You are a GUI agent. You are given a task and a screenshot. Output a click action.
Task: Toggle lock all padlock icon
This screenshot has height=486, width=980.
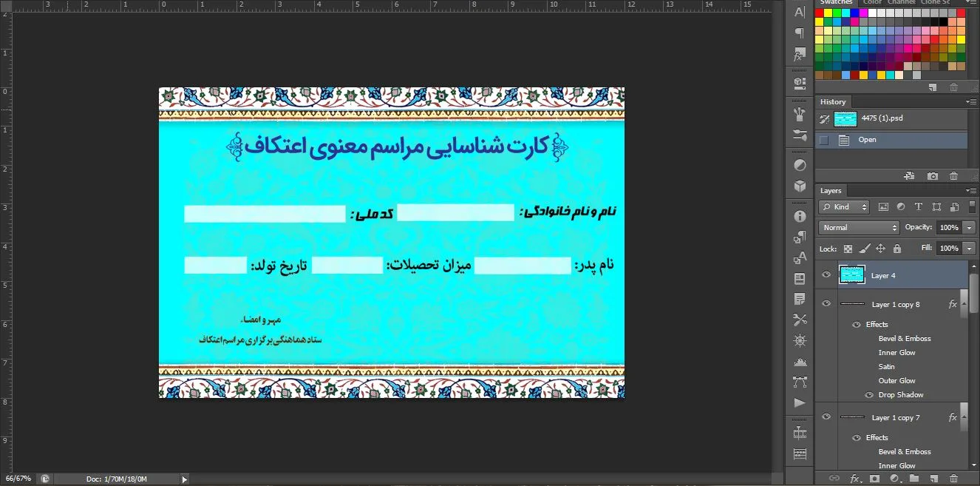coord(896,249)
